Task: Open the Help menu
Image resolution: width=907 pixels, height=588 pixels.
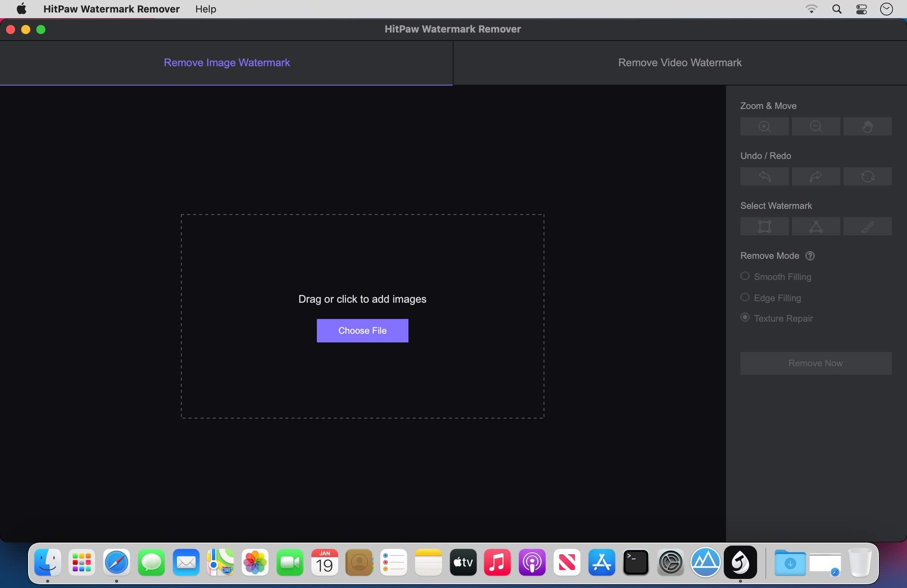Action: pos(205,9)
